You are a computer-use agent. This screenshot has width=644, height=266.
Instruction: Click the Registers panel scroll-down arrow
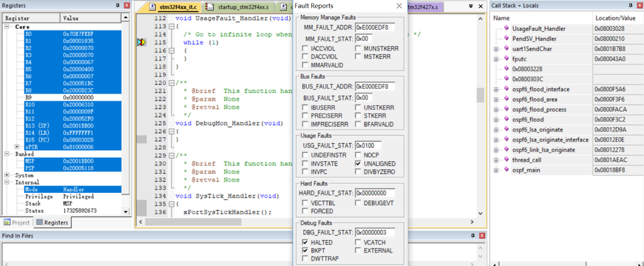126,212
